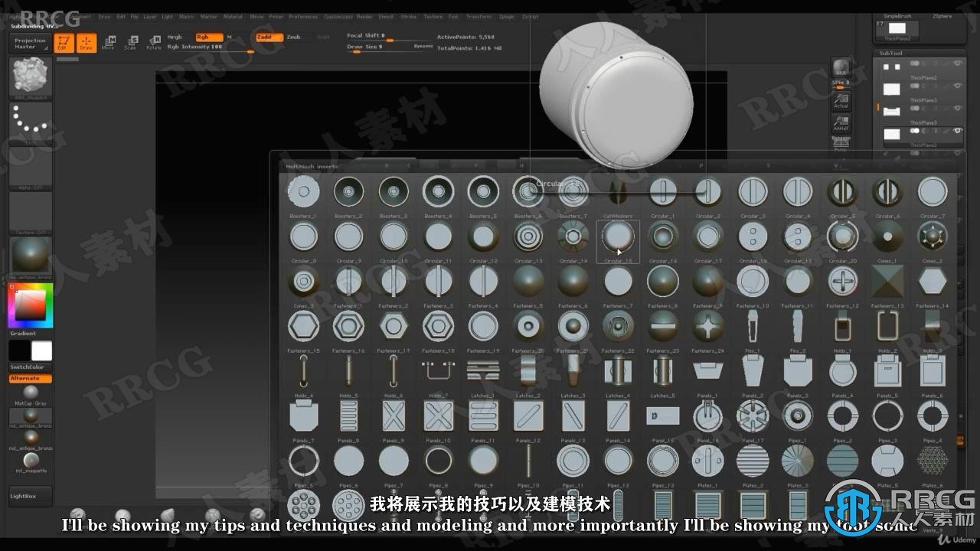
Task: Select the Fasteners_1 insert mesh
Action: pos(348,282)
